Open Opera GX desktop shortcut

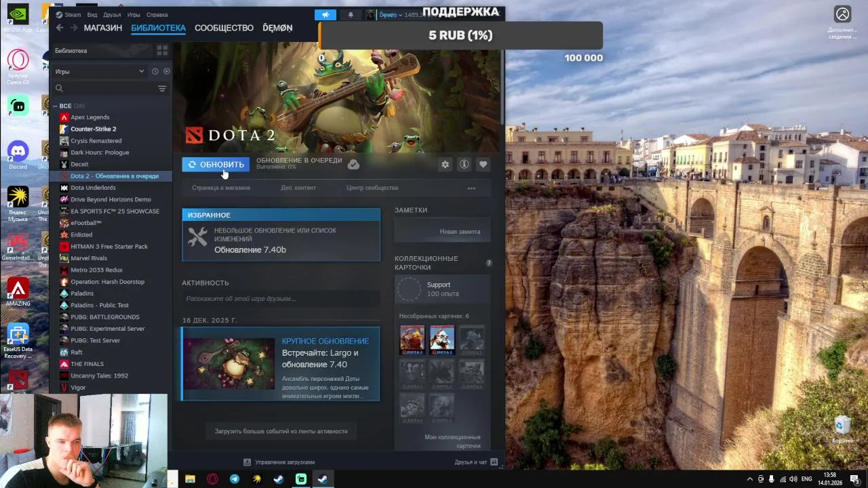coord(18,67)
